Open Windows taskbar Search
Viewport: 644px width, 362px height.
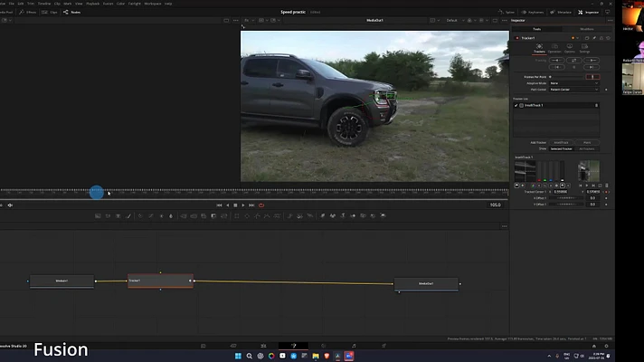(249, 356)
